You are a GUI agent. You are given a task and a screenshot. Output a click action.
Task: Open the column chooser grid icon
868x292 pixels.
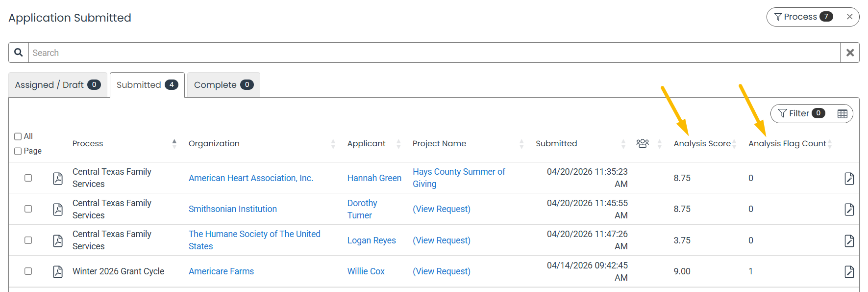[843, 114]
